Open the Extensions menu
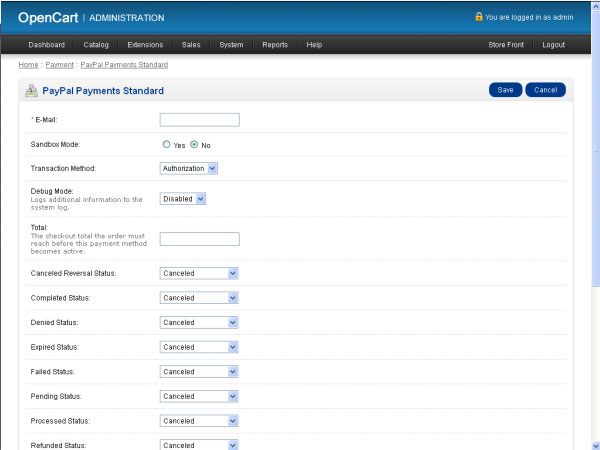Image resolution: width=600 pixels, height=450 pixels. coord(145,45)
